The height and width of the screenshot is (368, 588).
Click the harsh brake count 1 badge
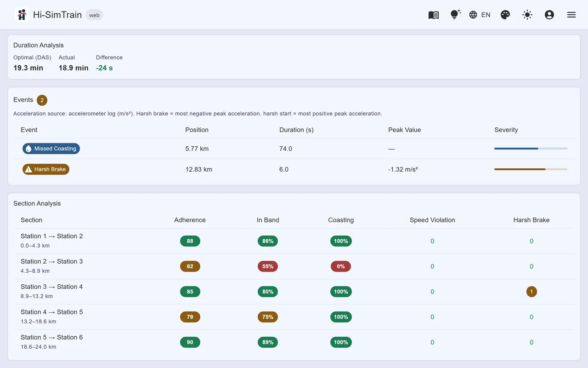tap(531, 292)
